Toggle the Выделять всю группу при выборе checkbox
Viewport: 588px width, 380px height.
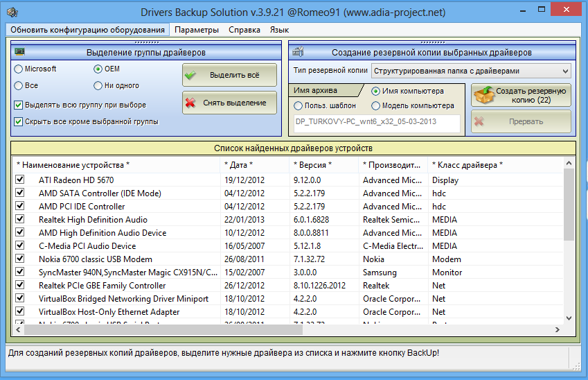[19, 105]
